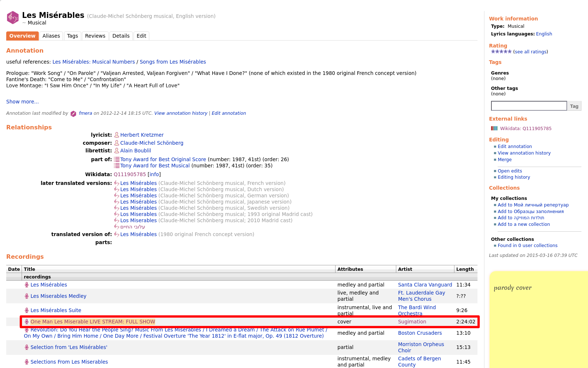
Task: Click see all ratings link
Action: (x=531, y=52)
